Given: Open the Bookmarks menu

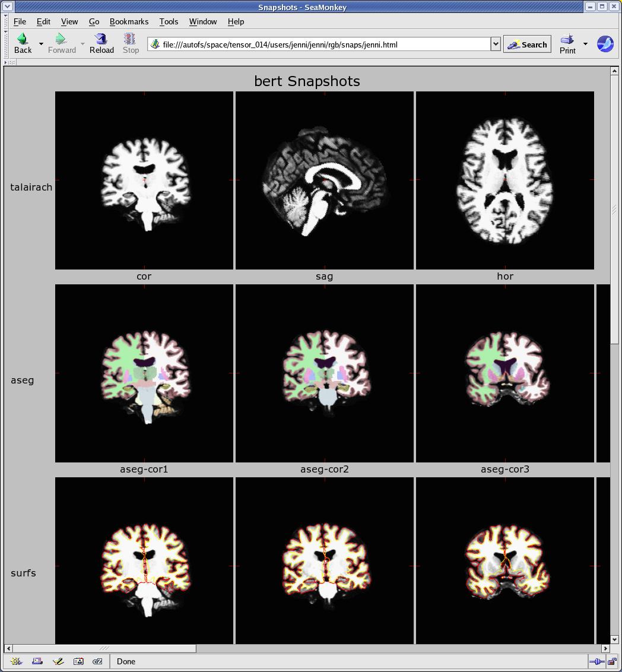Looking at the screenshot, I should pos(129,21).
